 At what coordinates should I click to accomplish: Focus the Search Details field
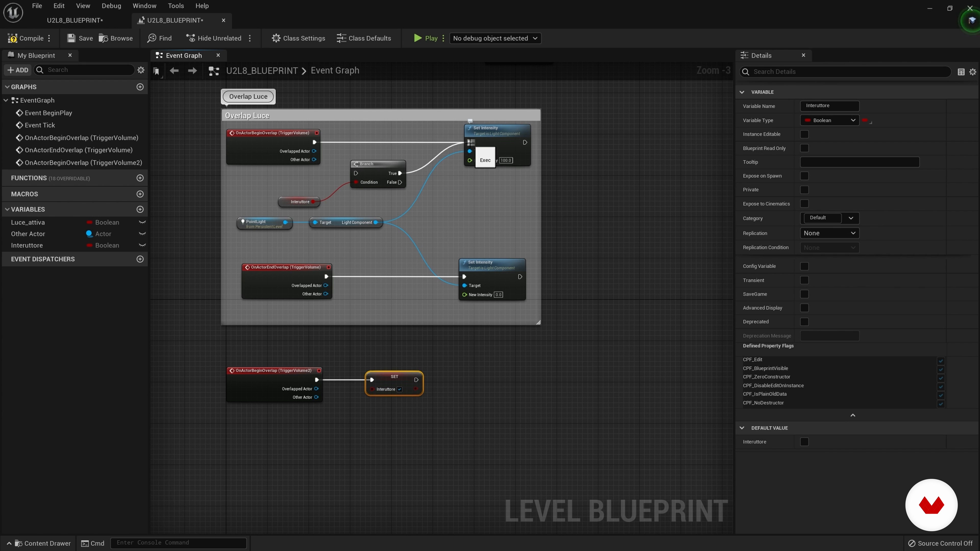tap(845, 71)
